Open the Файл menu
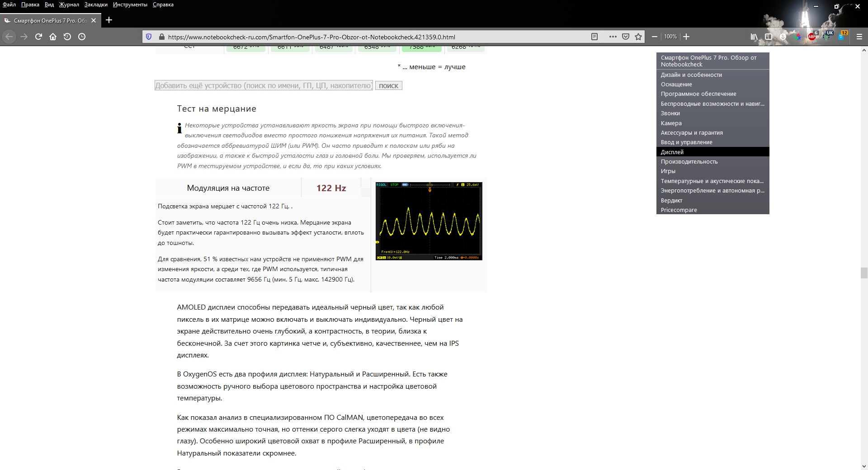 click(x=9, y=5)
